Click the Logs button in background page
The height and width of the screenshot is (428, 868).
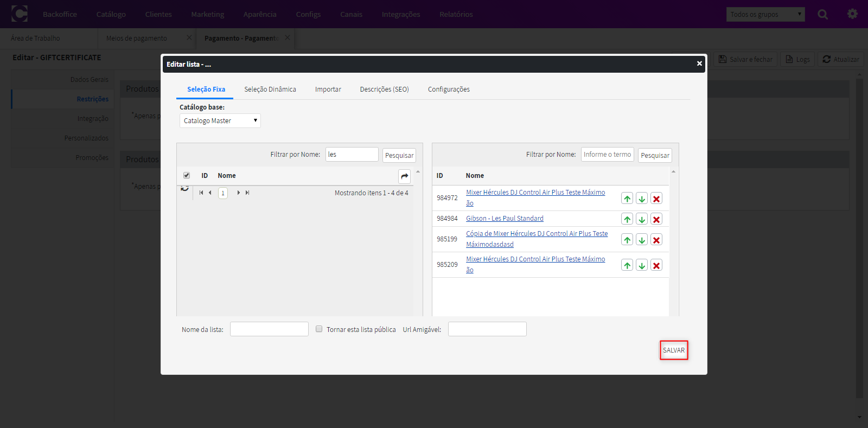click(x=797, y=59)
